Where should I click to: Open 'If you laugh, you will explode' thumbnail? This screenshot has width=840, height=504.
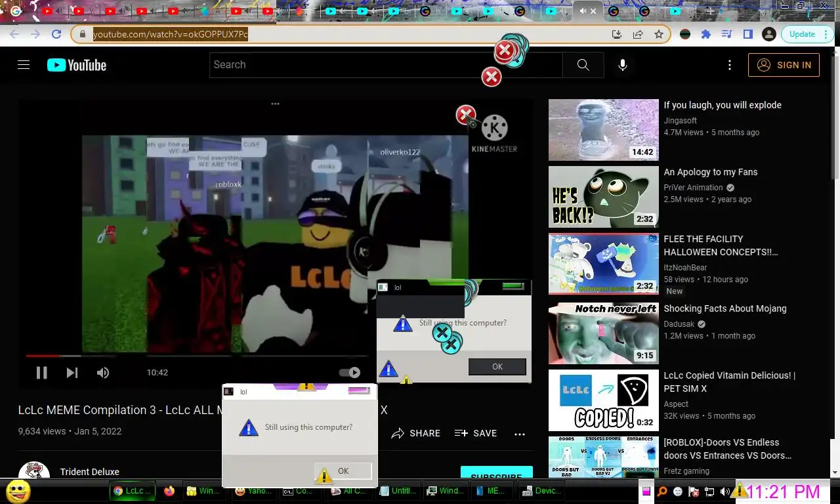click(604, 130)
